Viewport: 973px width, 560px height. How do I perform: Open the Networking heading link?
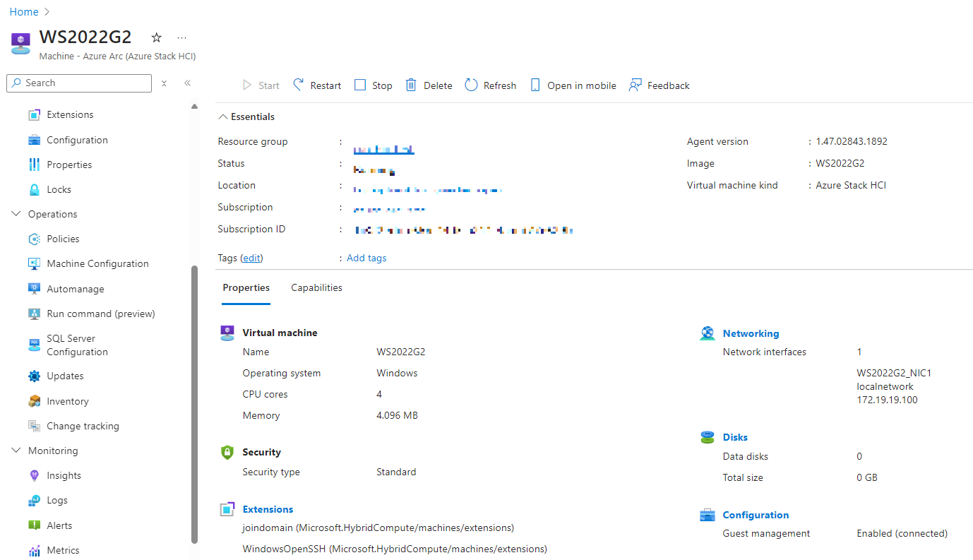(751, 333)
